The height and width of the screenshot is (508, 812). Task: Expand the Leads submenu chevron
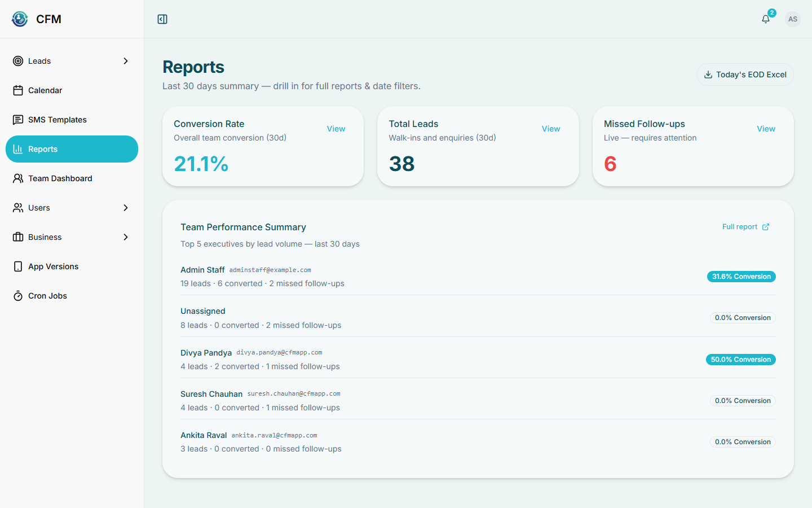pos(126,61)
